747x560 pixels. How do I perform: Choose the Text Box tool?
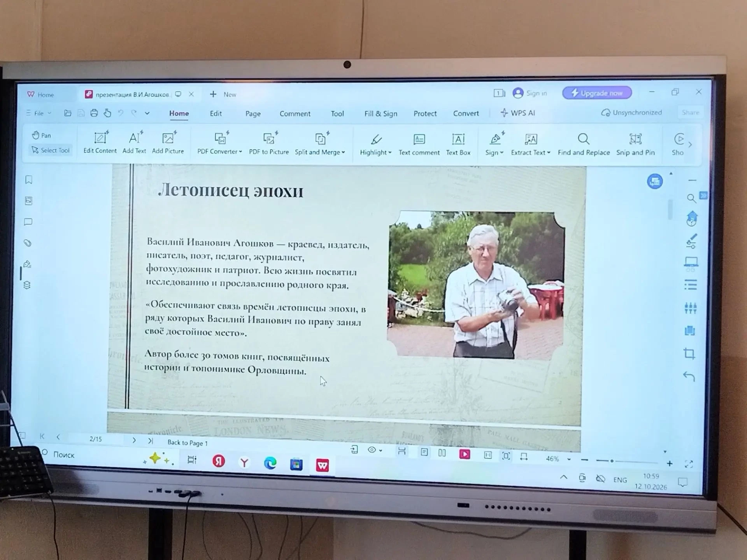coord(458,144)
